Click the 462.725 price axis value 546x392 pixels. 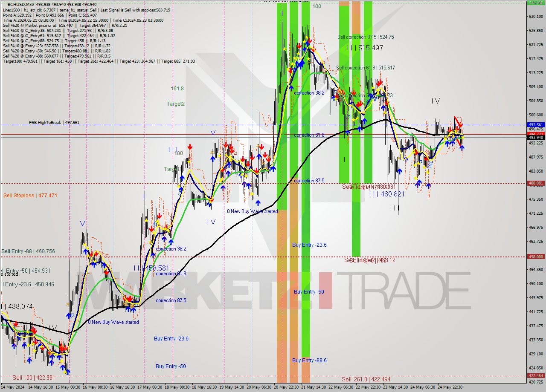[536, 242]
